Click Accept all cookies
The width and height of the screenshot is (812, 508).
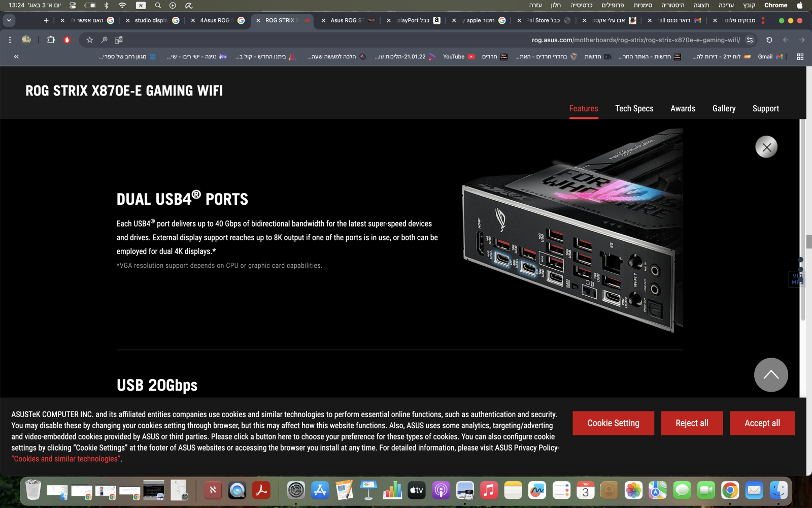coord(762,423)
